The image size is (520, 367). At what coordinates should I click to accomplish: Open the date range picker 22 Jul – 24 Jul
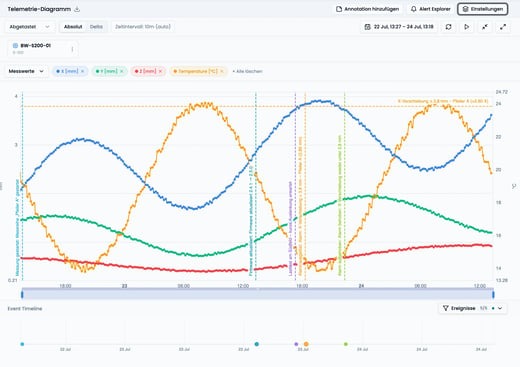coord(399,27)
